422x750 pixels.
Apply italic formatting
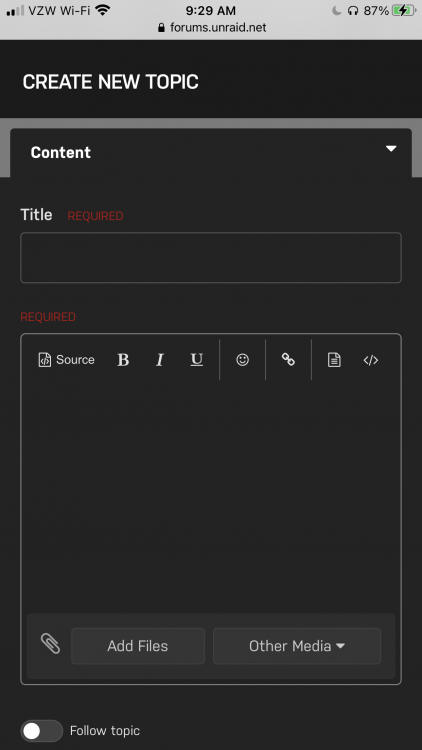[x=160, y=360]
